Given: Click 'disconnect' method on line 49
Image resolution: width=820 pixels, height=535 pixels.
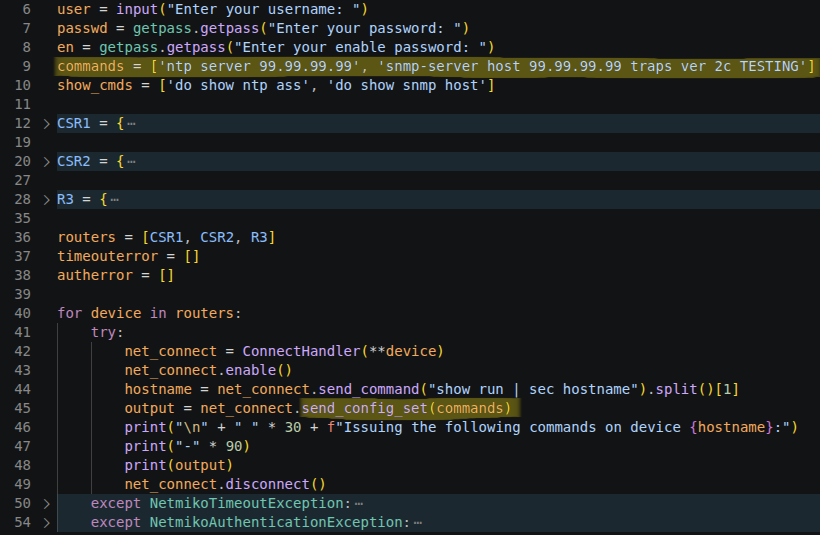Looking at the screenshot, I should pyautogui.click(x=267, y=484).
